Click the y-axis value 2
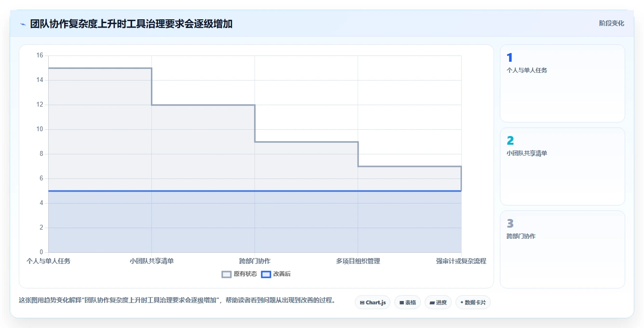This screenshot has height=328, width=644. pos(41,228)
